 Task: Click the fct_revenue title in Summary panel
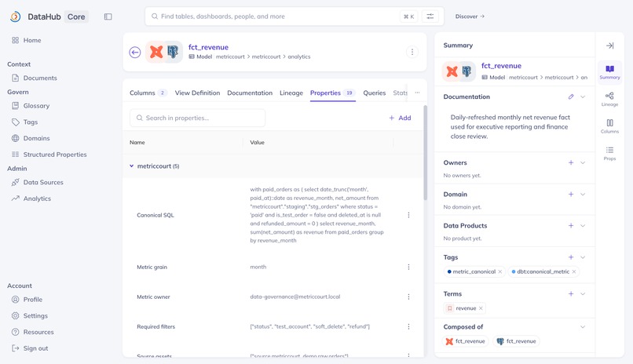(x=501, y=66)
